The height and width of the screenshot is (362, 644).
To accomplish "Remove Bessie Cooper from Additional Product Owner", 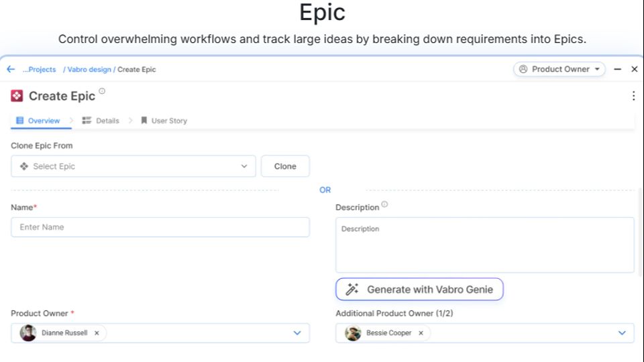I will pyautogui.click(x=421, y=333).
